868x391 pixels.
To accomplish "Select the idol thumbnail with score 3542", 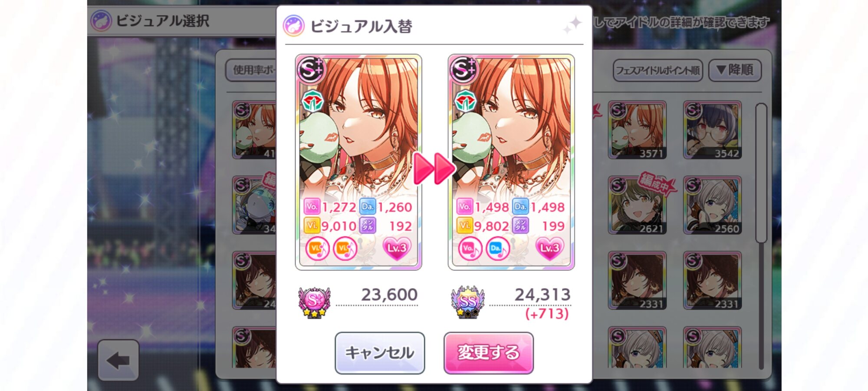I will 713,130.
